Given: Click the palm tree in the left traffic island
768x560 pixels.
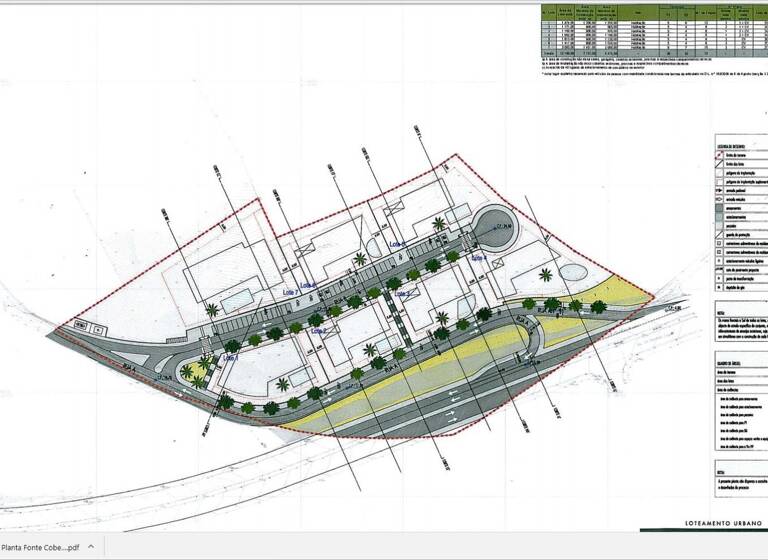Looking at the screenshot, I should pos(188,372).
